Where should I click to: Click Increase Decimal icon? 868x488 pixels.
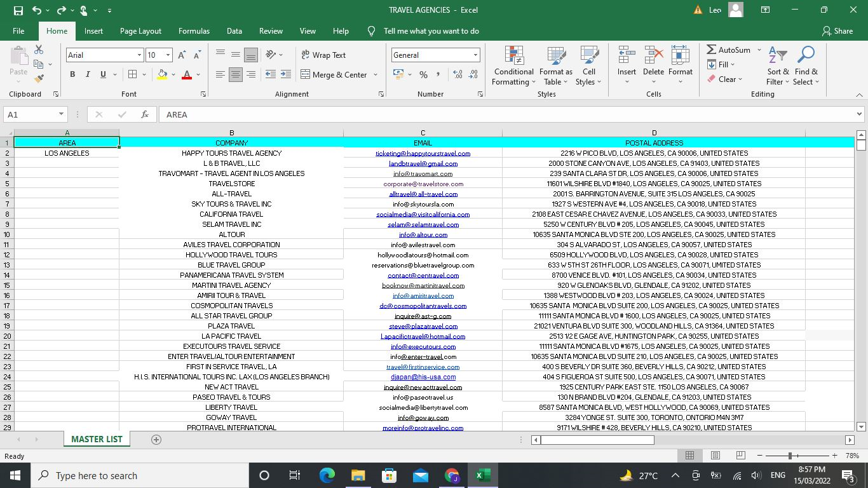pyautogui.click(x=458, y=74)
